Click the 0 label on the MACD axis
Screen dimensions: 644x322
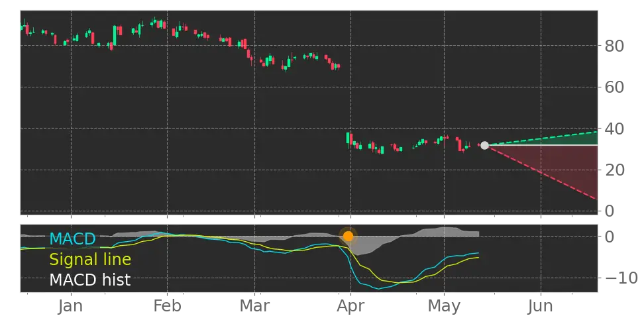(610, 237)
